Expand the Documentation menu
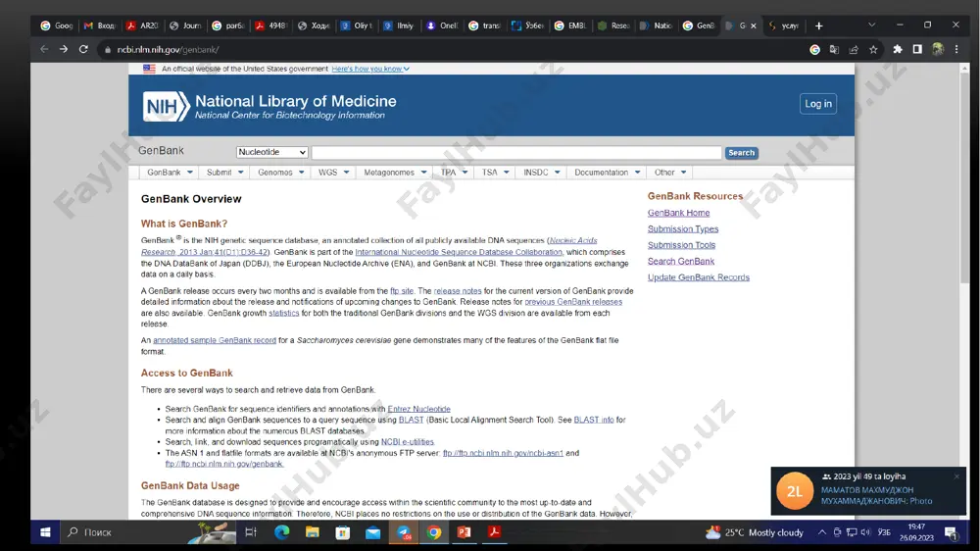This screenshot has width=980, height=551. pyautogui.click(x=607, y=172)
